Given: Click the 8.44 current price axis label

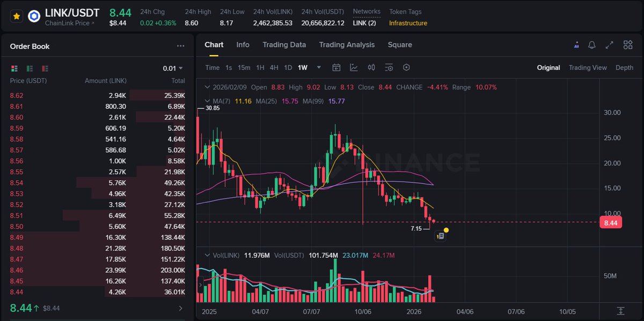Looking at the screenshot, I should [x=611, y=222].
